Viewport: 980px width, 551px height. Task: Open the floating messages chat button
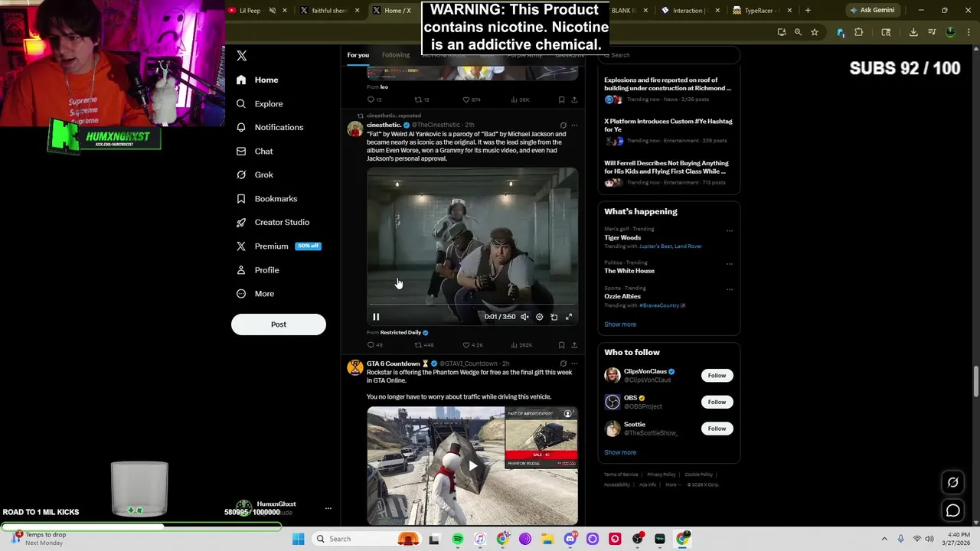(953, 510)
